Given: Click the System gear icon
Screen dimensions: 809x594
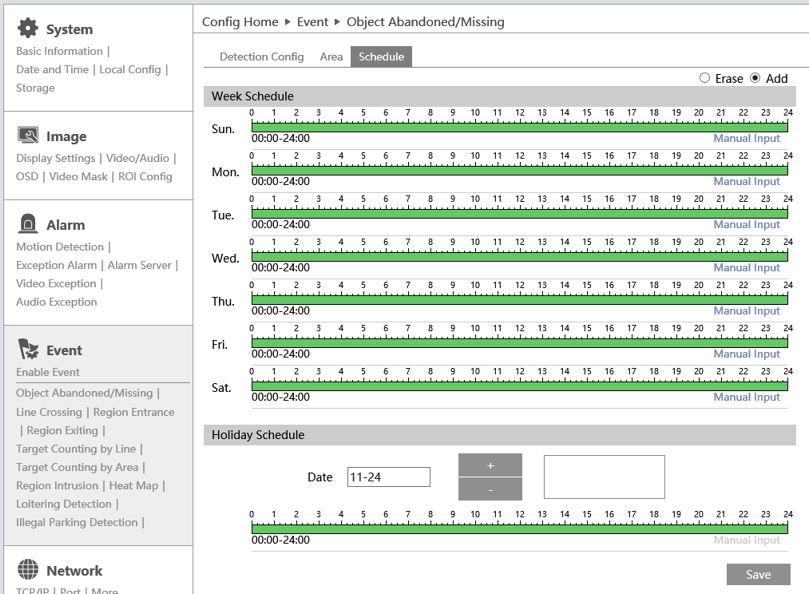Looking at the screenshot, I should [28, 28].
